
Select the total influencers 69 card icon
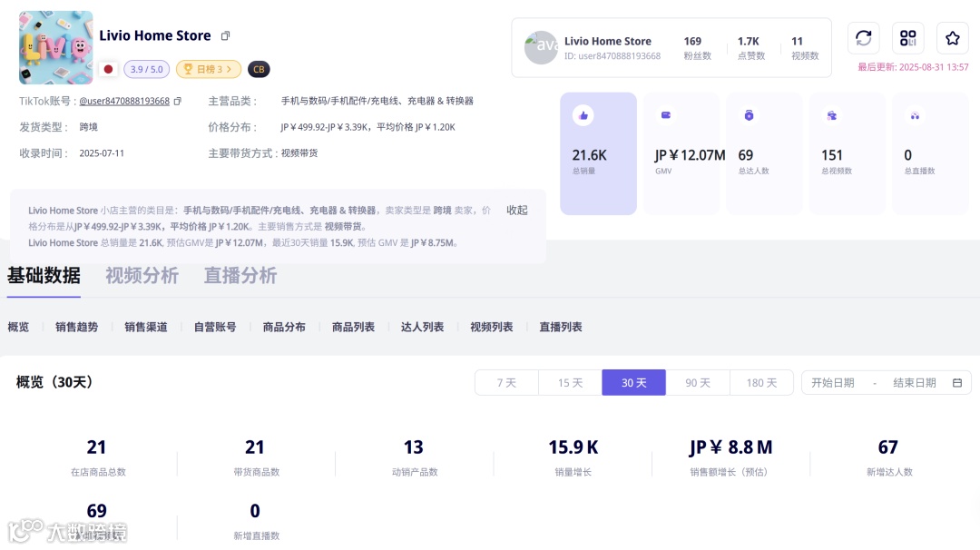pyautogui.click(x=749, y=115)
